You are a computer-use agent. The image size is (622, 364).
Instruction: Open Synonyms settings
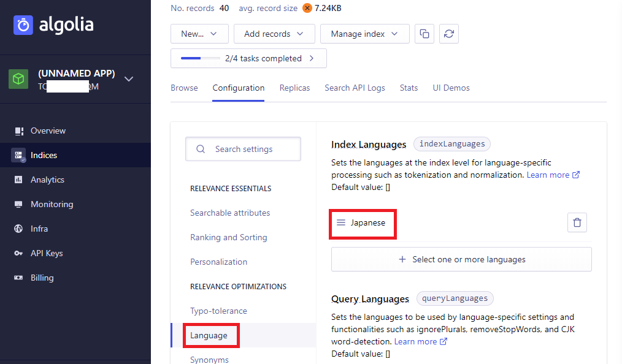[x=209, y=360]
